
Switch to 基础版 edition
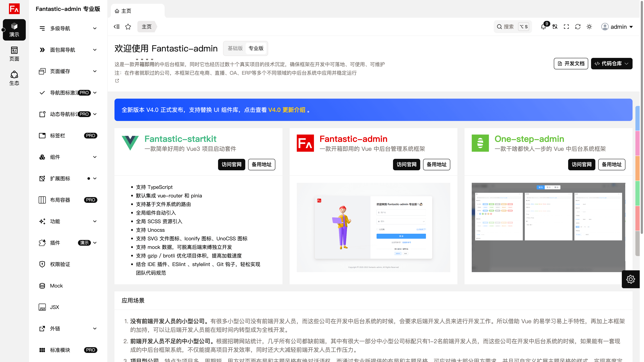point(235,48)
